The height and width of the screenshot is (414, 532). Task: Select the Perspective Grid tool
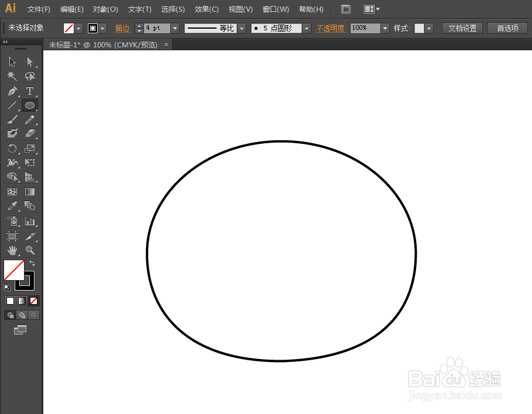[x=30, y=177]
